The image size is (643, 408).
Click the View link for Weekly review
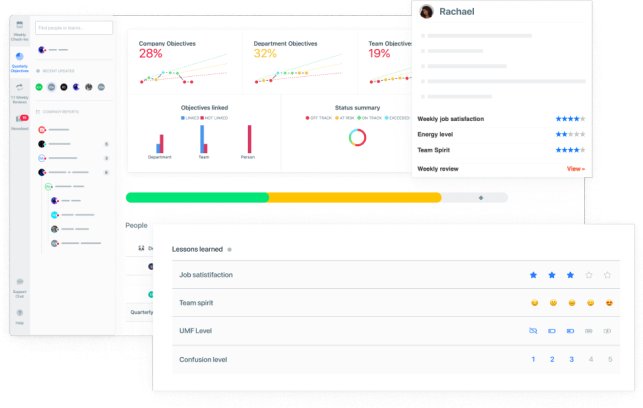coord(576,169)
